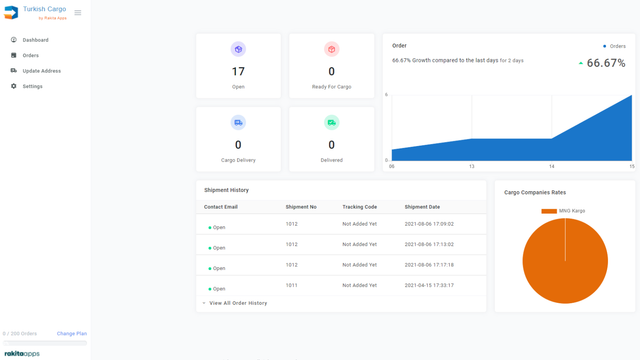Open the Settings menu item
This screenshot has width=640, height=360.
32,86
